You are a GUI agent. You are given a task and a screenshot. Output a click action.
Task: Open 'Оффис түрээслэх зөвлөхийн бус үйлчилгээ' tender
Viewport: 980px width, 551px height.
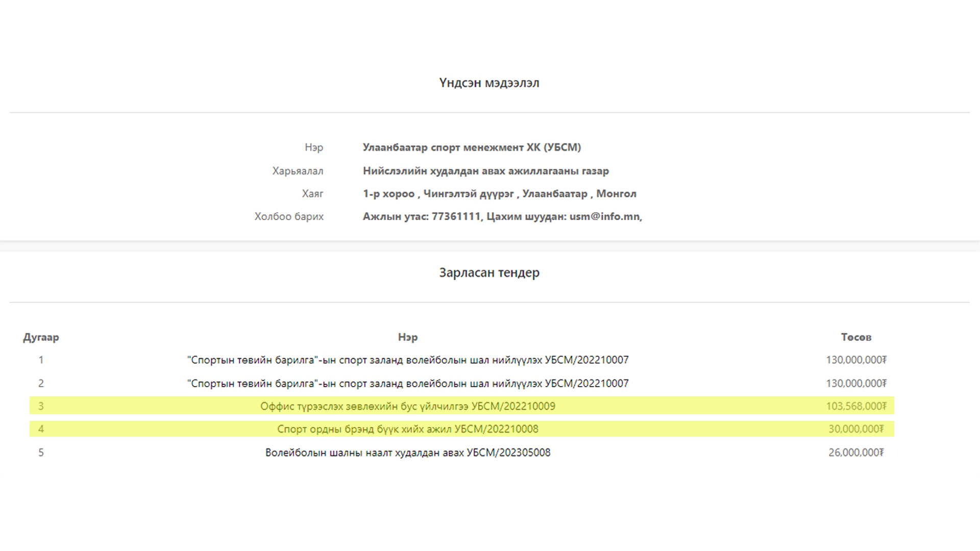(408, 407)
